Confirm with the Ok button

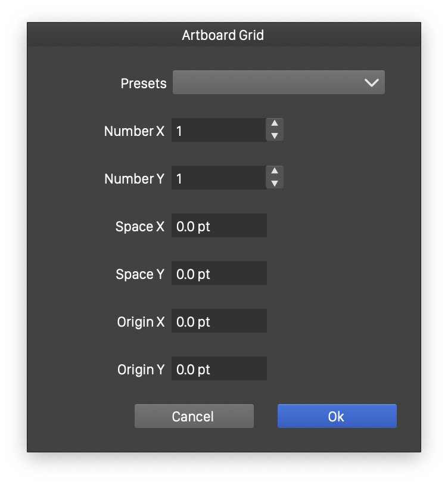[337, 416]
